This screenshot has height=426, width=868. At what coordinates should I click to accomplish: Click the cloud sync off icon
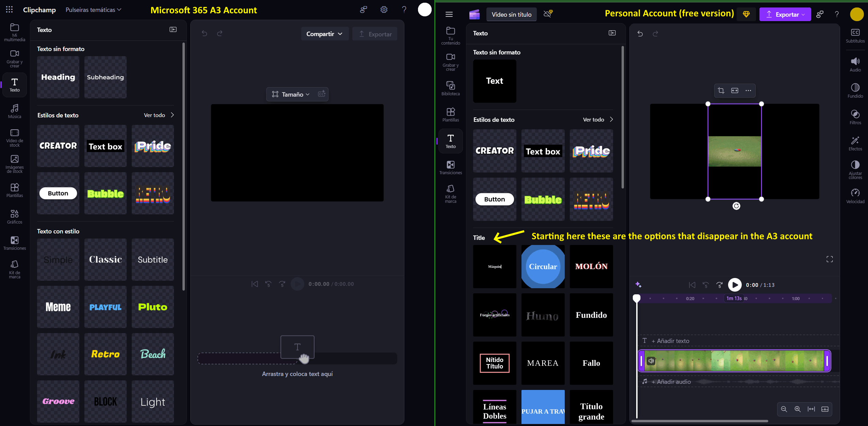[548, 14]
